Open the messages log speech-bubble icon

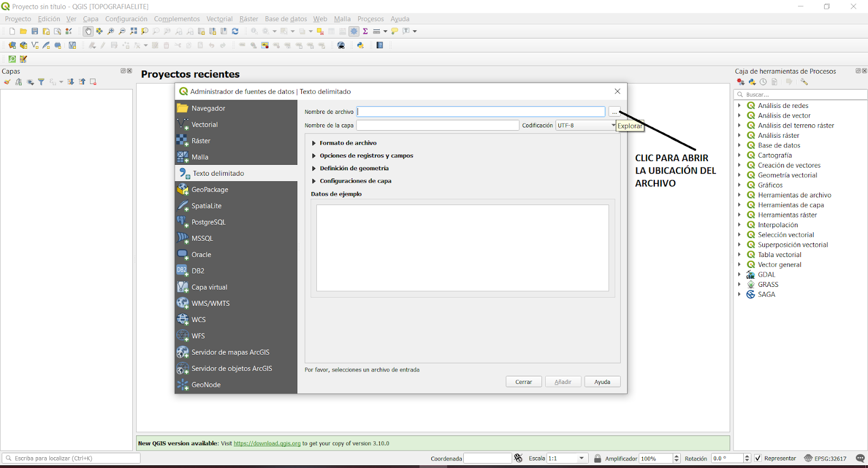point(860,458)
